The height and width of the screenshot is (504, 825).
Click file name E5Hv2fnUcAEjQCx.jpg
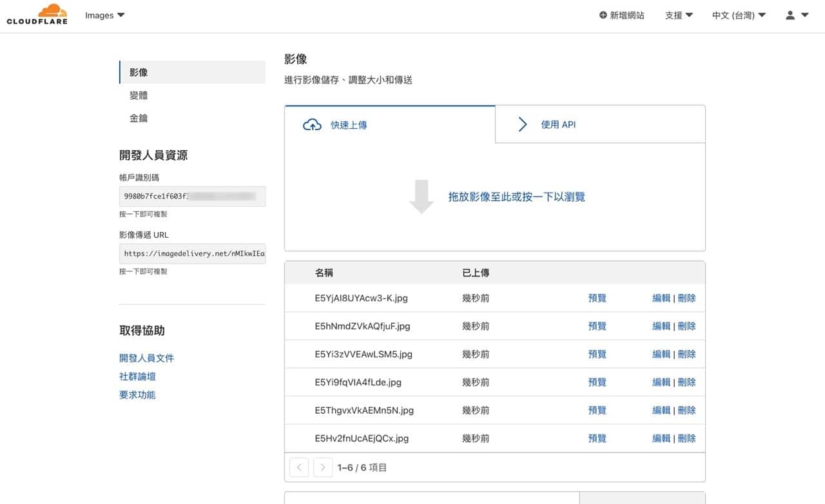pyautogui.click(x=362, y=438)
